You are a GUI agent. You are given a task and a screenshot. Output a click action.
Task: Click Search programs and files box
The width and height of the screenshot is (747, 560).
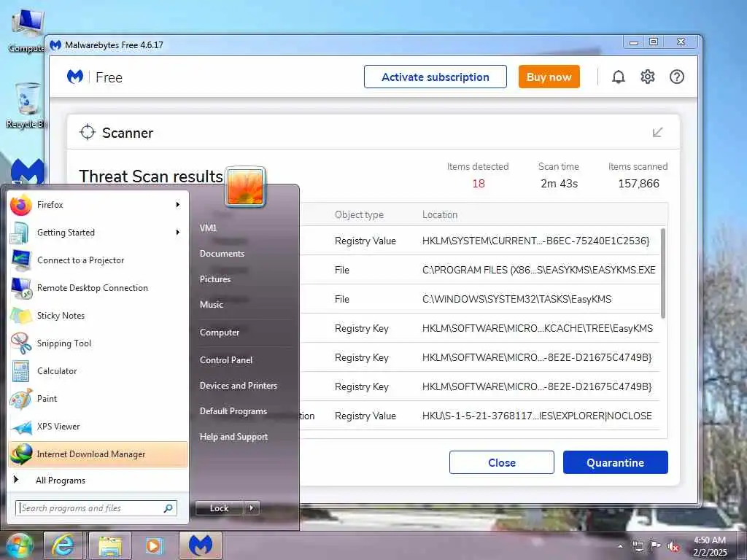[96, 508]
